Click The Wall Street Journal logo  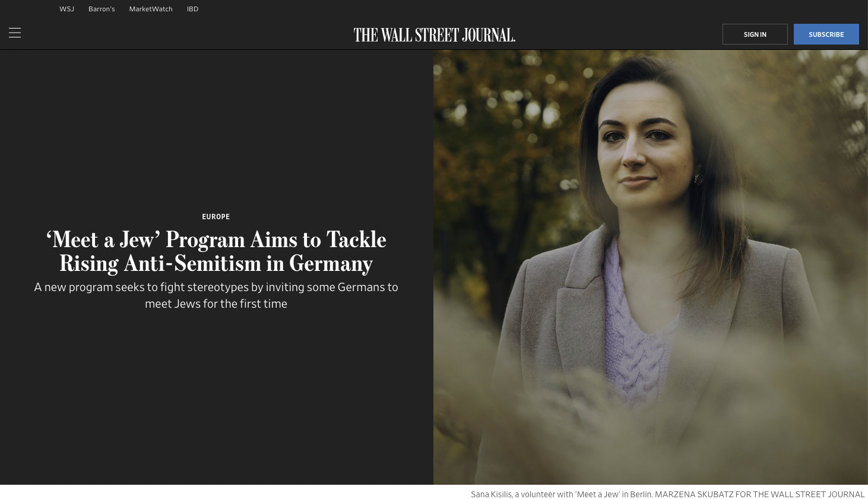435,35
